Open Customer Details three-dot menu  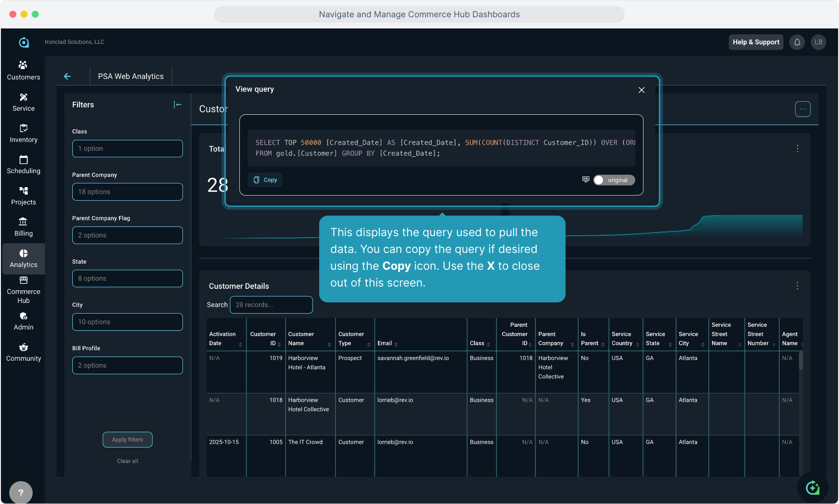click(x=797, y=286)
